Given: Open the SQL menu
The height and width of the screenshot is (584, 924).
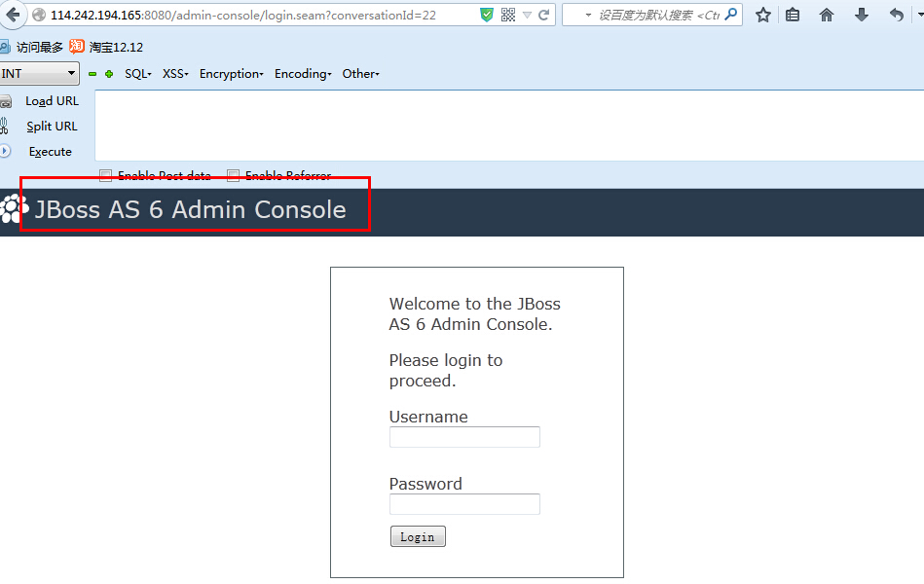Looking at the screenshot, I should coord(138,74).
